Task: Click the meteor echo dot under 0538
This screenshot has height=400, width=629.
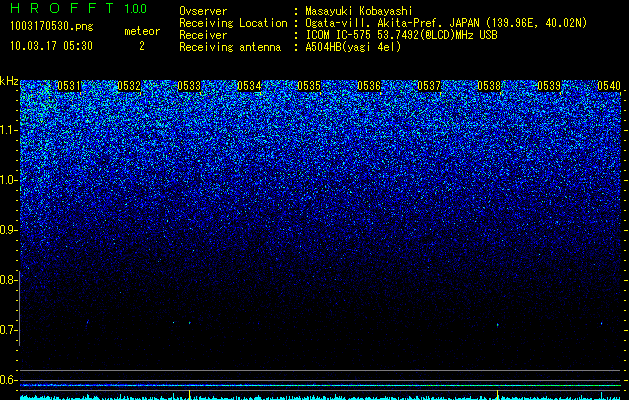Action: coord(497,325)
